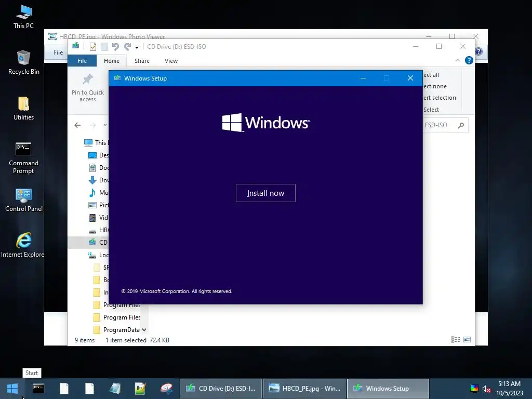This screenshot has height=399, width=532.
Task: Launch Command Prompt desktop shortcut
Action: (x=23, y=158)
